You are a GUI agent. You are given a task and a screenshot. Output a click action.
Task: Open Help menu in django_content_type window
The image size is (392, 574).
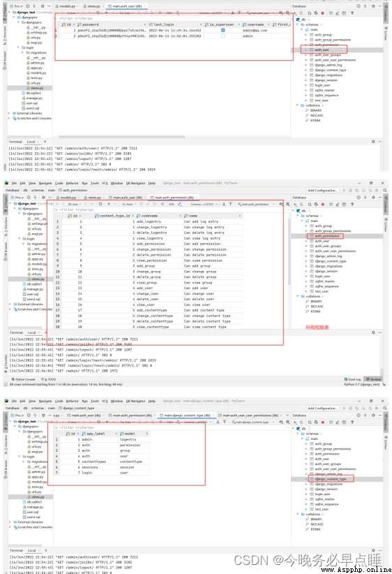tap(152, 402)
